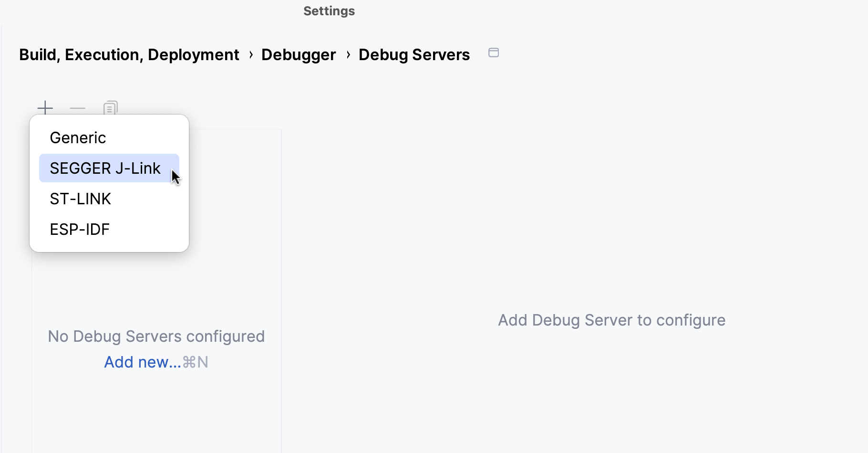The width and height of the screenshot is (868, 453).
Task: Expand the chevron after Debugger breadcrumb
Action: [348, 54]
